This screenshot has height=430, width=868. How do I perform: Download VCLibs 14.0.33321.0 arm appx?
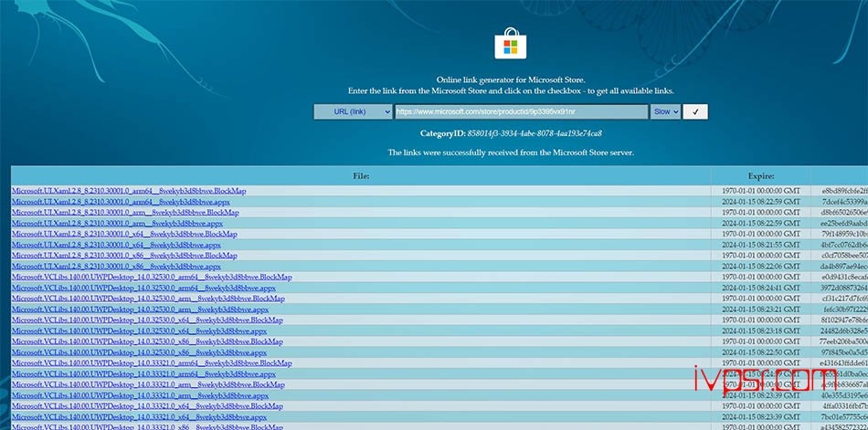(140, 396)
